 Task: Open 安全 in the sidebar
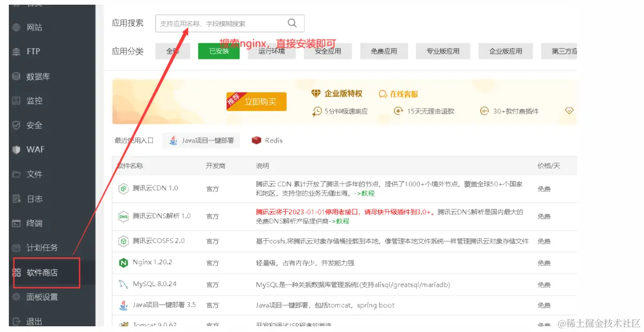(x=34, y=125)
